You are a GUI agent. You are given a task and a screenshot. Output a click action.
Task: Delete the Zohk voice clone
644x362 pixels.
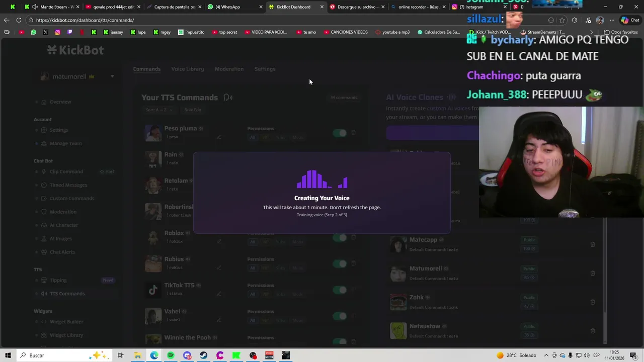[x=592, y=302]
